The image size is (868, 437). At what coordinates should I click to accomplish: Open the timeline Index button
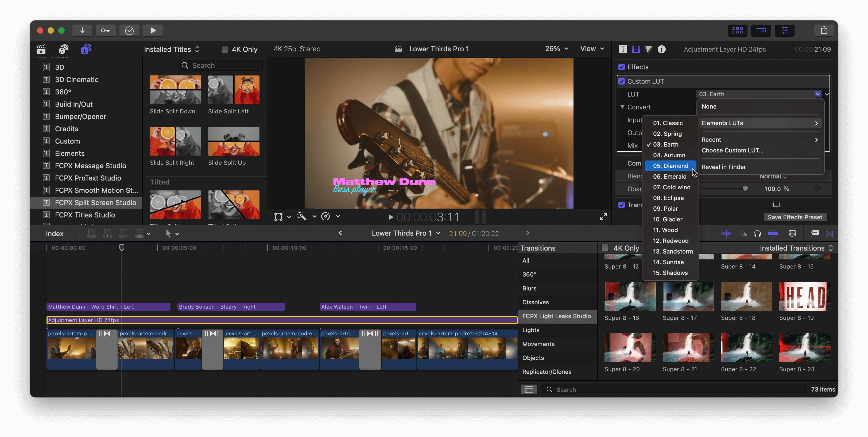point(55,234)
